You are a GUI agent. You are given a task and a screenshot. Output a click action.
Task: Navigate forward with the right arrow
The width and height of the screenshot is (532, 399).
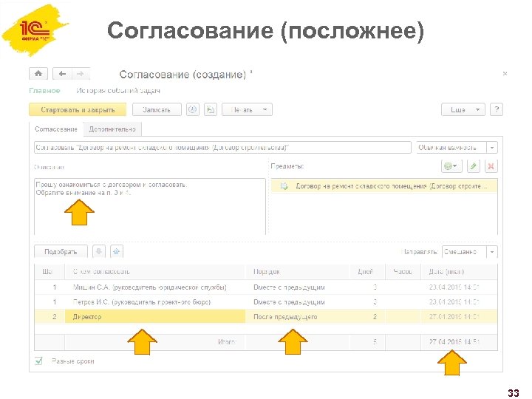tap(81, 74)
